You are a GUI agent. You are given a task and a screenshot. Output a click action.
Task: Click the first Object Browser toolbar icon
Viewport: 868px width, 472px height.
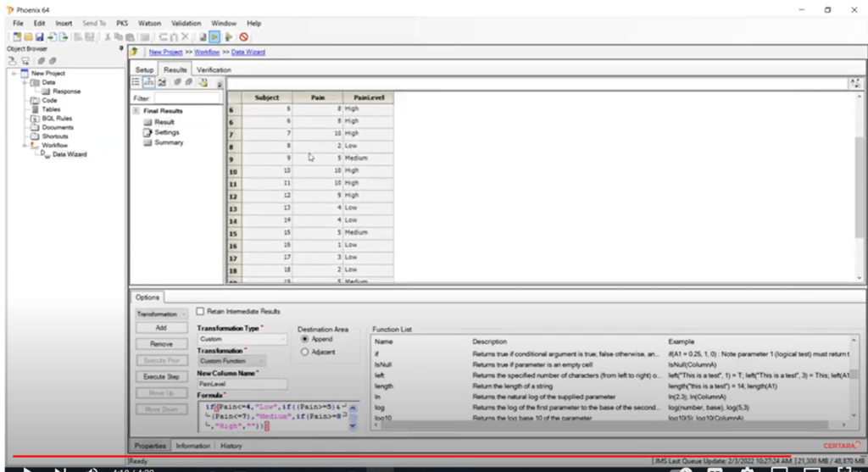click(12, 61)
